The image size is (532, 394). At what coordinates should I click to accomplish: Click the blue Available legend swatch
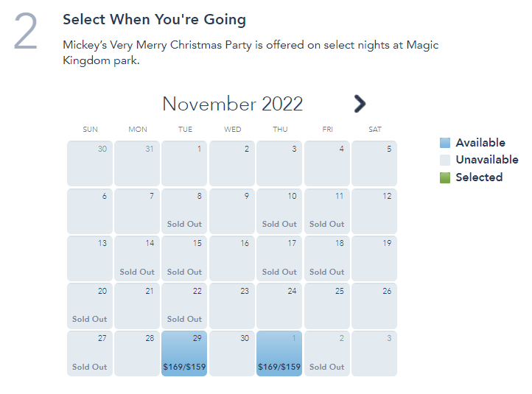[445, 143]
